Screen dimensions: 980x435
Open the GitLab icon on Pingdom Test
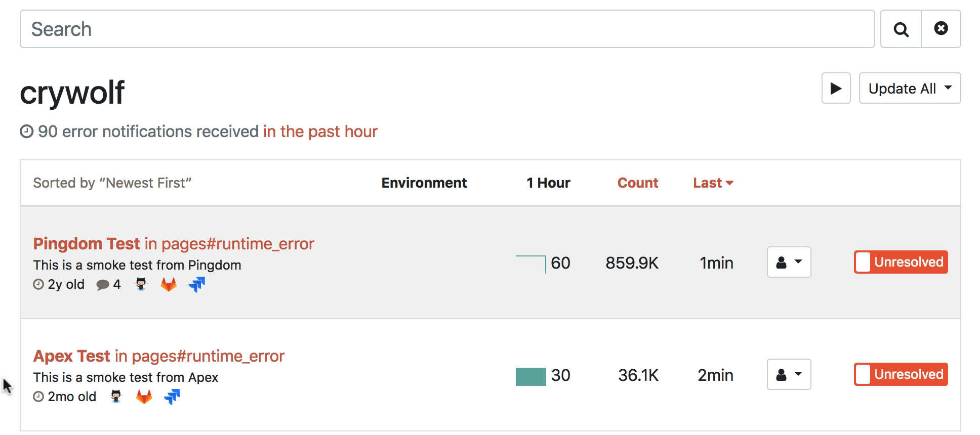(169, 284)
